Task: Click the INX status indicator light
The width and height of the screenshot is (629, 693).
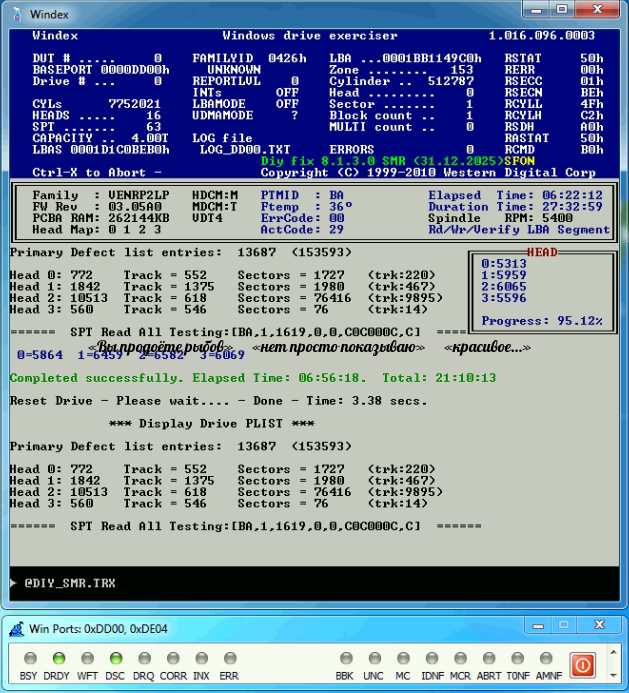Action: pyautogui.click(x=202, y=659)
